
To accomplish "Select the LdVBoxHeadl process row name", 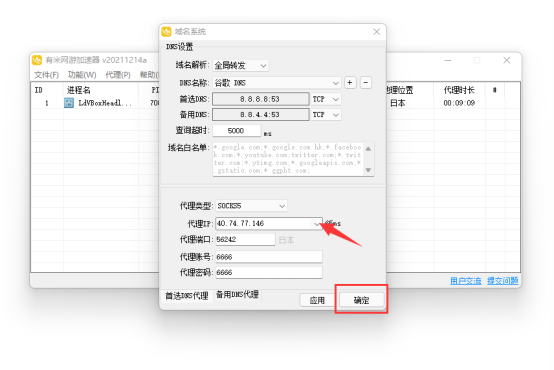I will (105, 103).
